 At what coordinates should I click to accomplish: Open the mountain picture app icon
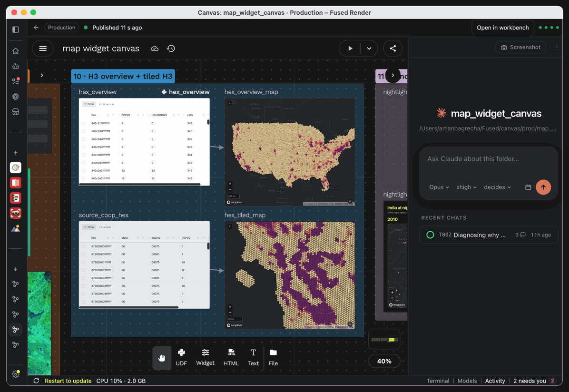point(16,228)
